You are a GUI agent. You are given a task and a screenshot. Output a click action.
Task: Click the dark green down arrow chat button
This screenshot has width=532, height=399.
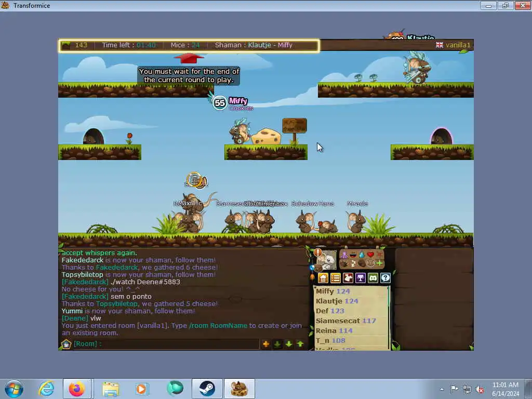point(277,344)
